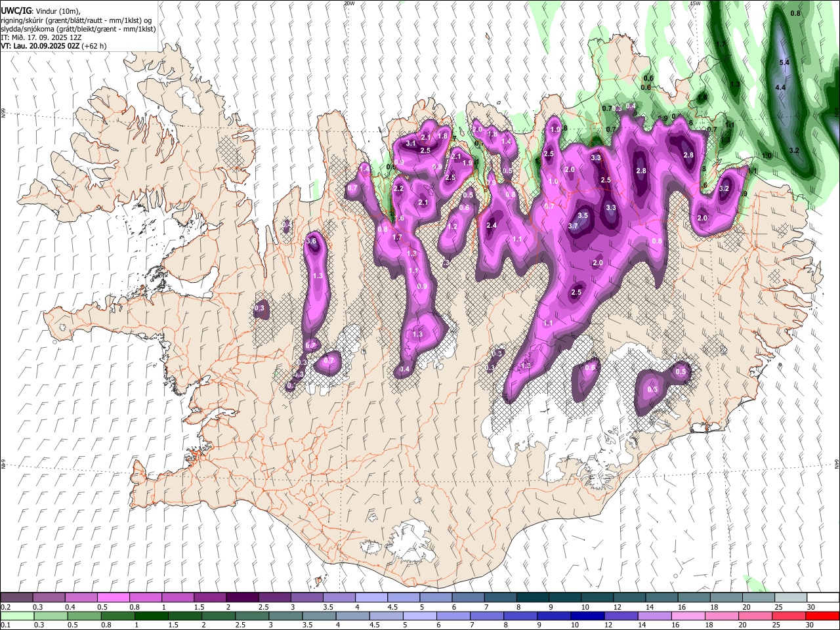Select rain legend swatch between 1 and 1.5
Screen dimensions: 840x630
point(151,616)
